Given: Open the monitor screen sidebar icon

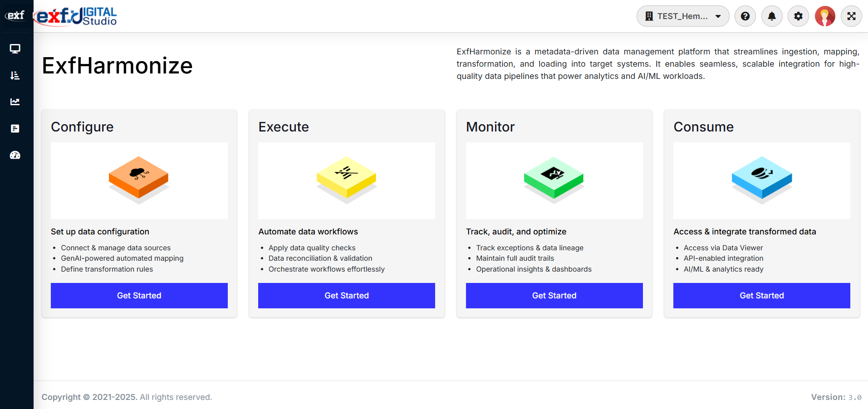Looking at the screenshot, I should 15,49.
